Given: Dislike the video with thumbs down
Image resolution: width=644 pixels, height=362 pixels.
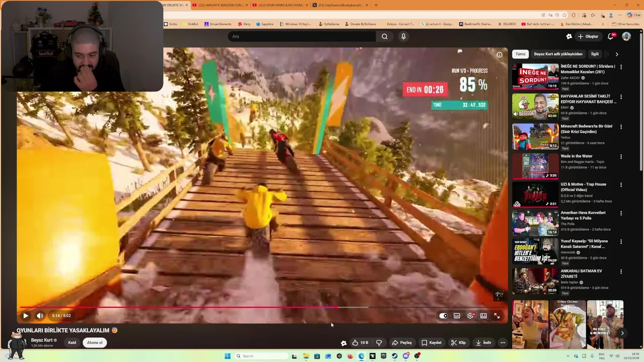Looking at the screenshot, I should coord(379,342).
